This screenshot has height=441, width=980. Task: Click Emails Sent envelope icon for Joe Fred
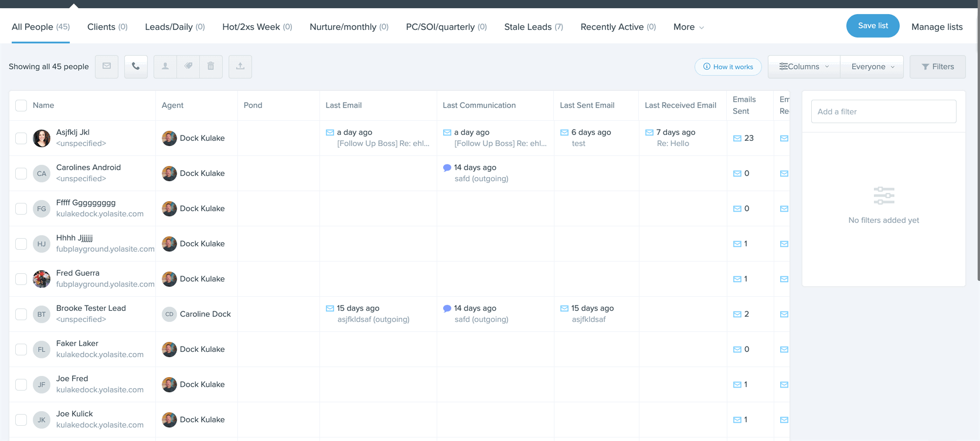tap(737, 385)
